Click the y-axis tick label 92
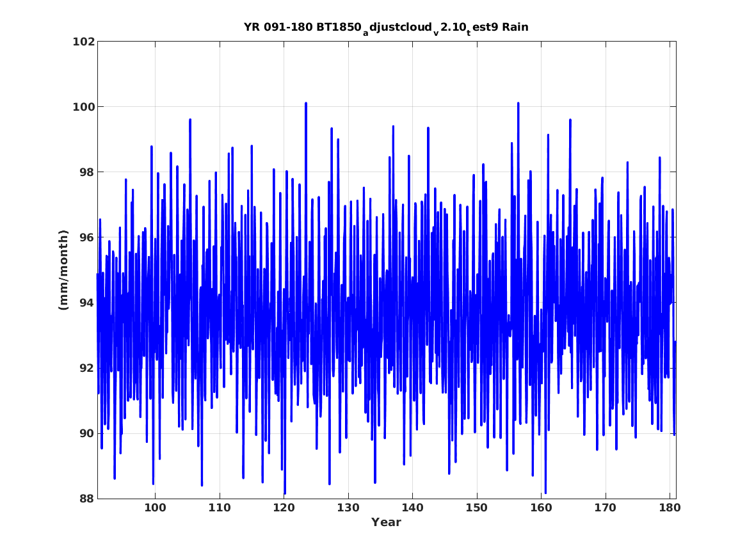Viewport: 747px width, 560px height. point(87,368)
